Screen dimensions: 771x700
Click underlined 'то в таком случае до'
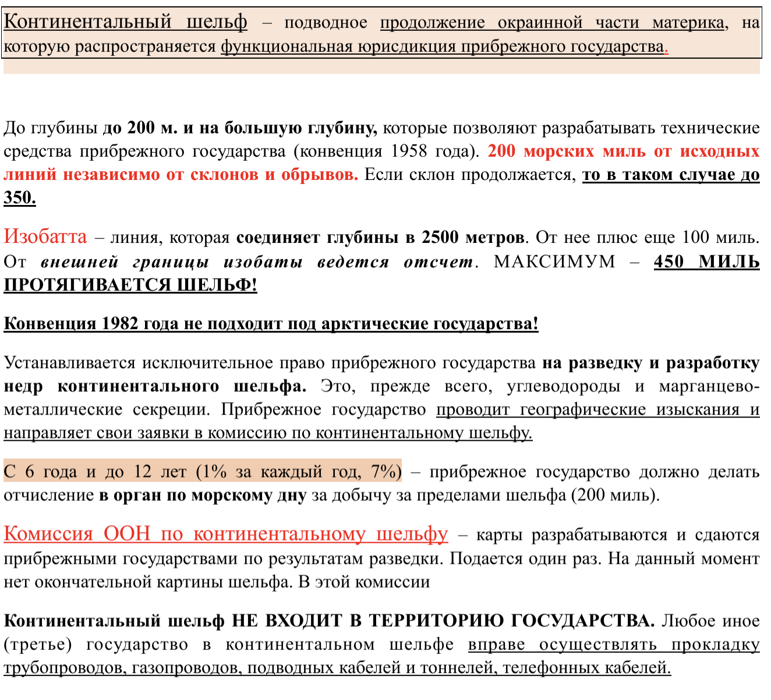coord(671,174)
